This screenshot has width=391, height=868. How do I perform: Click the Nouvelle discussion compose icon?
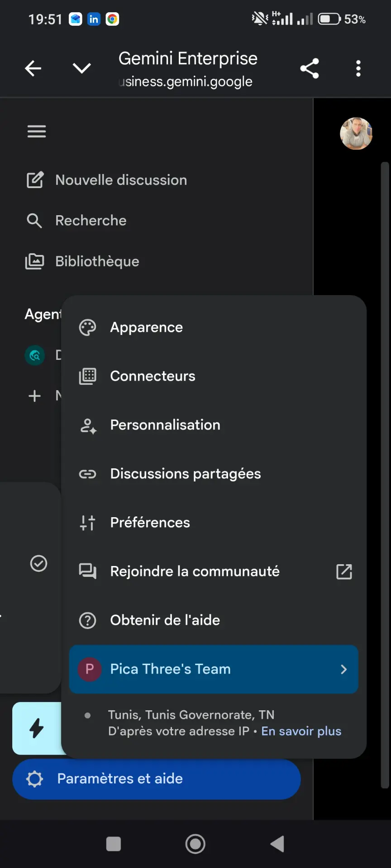click(x=35, y=180)
